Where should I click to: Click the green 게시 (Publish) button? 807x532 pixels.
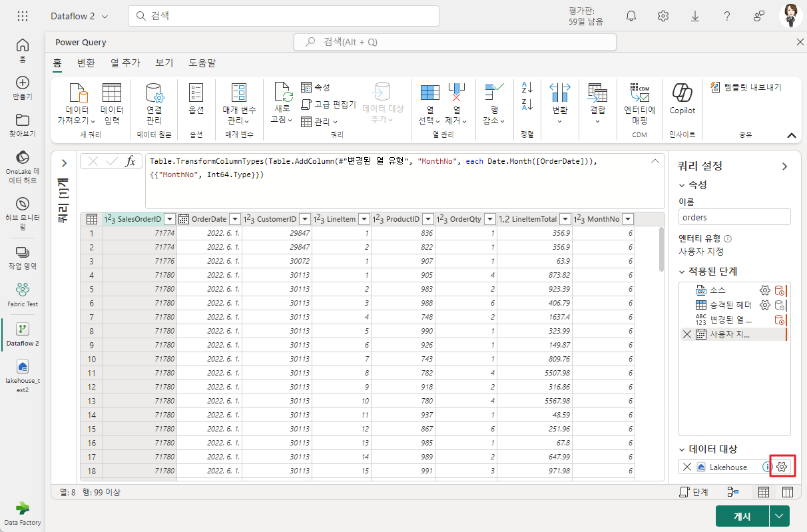point(742,516)
